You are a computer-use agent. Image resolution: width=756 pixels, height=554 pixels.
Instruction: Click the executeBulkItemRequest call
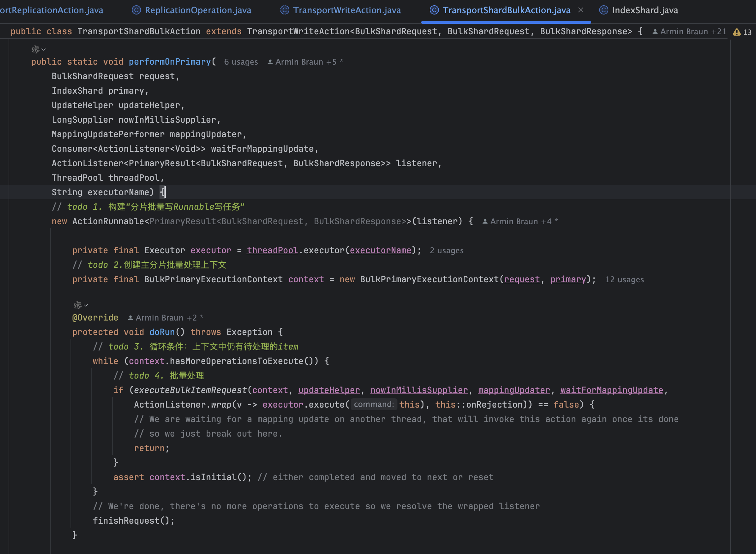point(190,390)
